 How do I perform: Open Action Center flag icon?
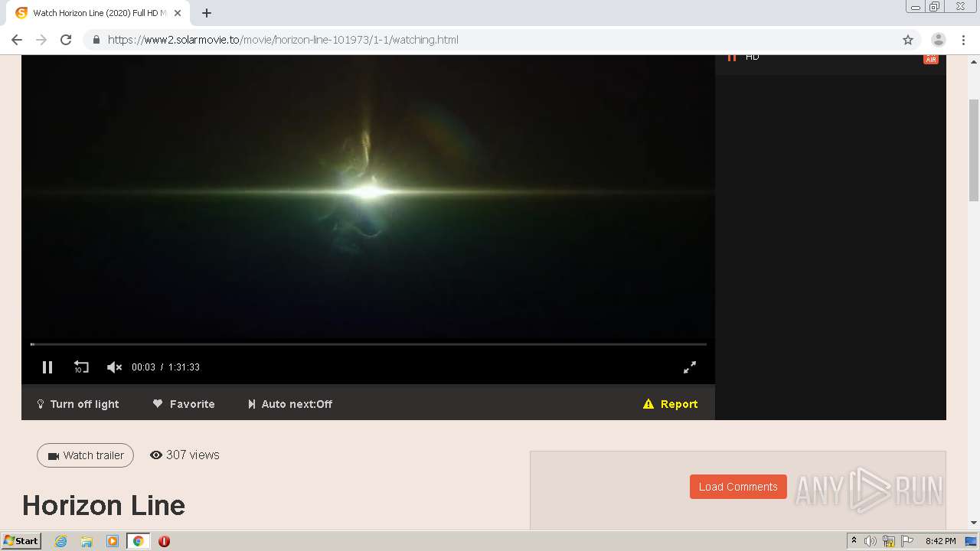click(907, 541)
